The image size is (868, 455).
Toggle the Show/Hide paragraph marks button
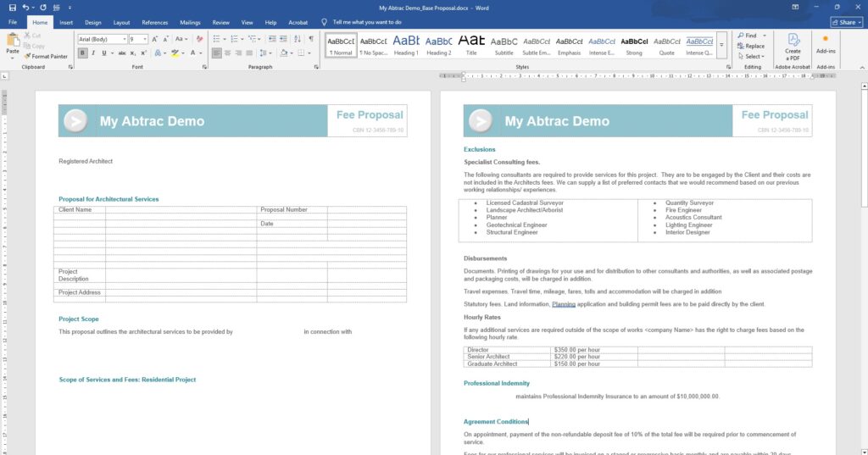(311, 39)
